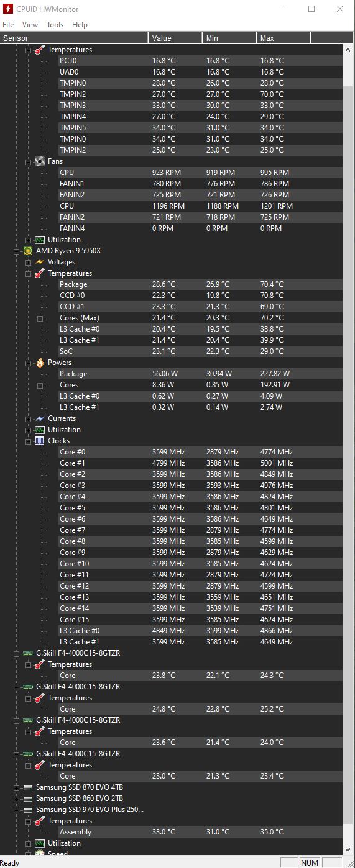Click the Currents waveform icon
This screenshot has width=355, height=868.
pyautogui.click(x=40, y=418)
